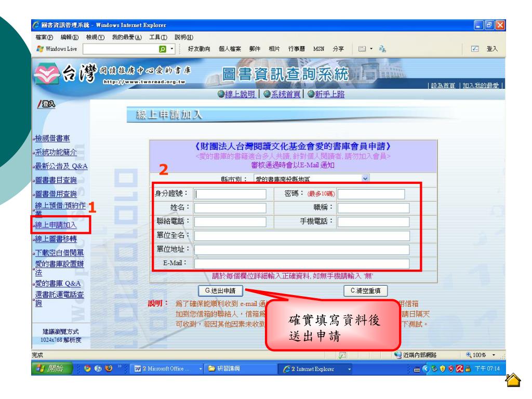Open 線上圖書移轉 in the sidebar

[56, 239]
